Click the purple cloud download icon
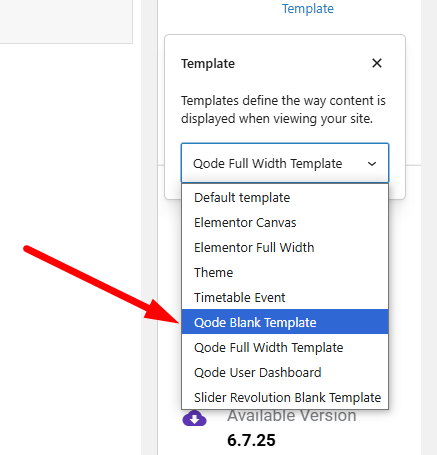This screenshot has width=437, height=455. [x=194, y=418]
